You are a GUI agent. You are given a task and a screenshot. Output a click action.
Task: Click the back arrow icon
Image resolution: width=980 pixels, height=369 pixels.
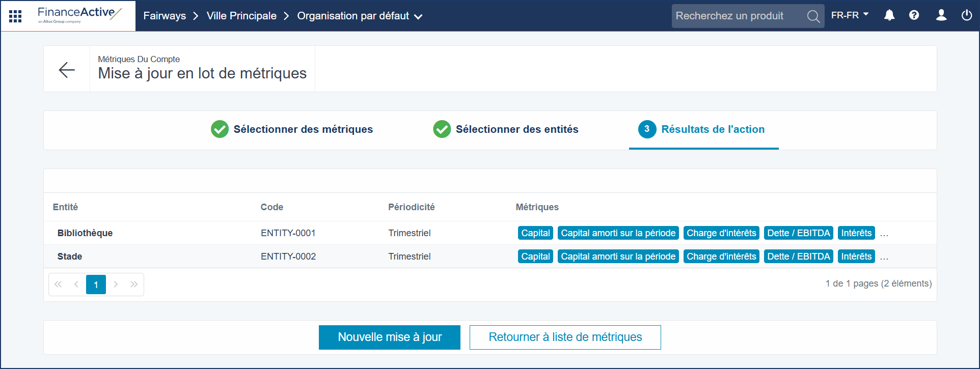[67, 70]
